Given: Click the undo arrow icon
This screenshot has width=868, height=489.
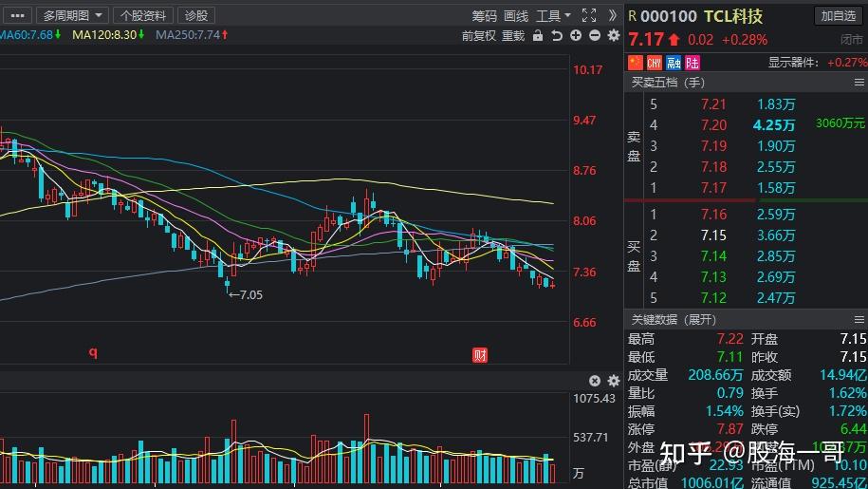Looking at the screenshot, I should [x=557, y=36].
